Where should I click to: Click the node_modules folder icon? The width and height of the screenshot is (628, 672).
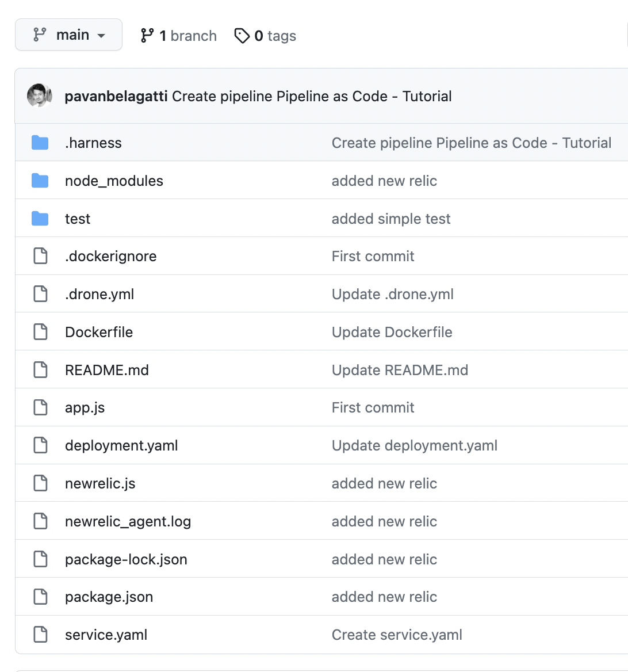(x=40, y=180)
